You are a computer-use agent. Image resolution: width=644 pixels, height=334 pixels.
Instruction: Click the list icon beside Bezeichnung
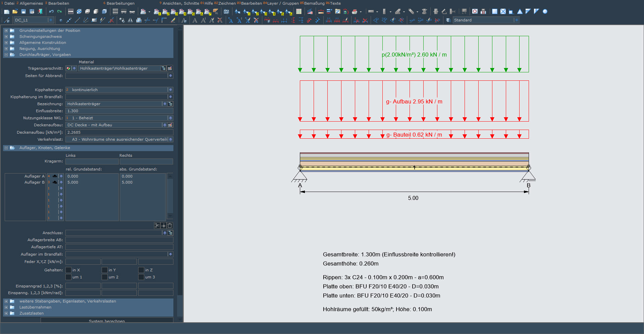pyautogui.click(x=170, y=104)
